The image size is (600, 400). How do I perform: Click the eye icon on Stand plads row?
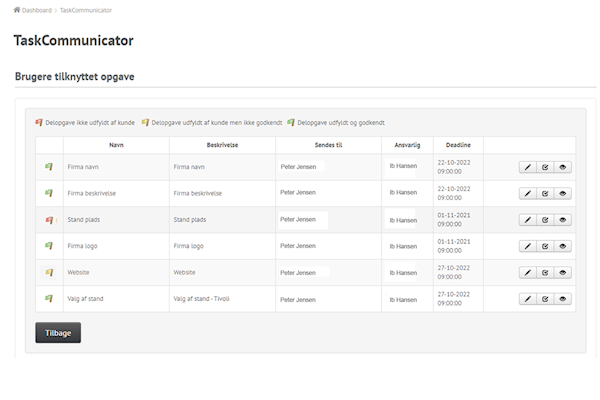[x=563, y=220]
